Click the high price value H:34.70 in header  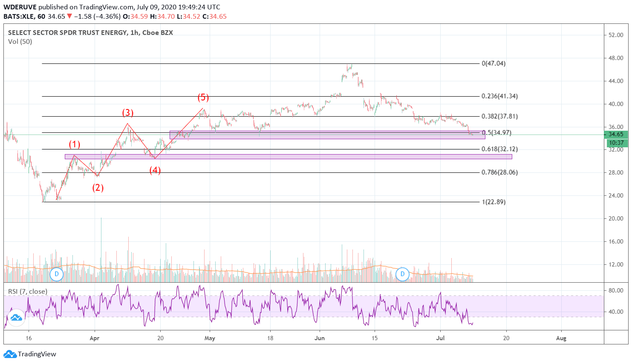(x=162, y=17)
